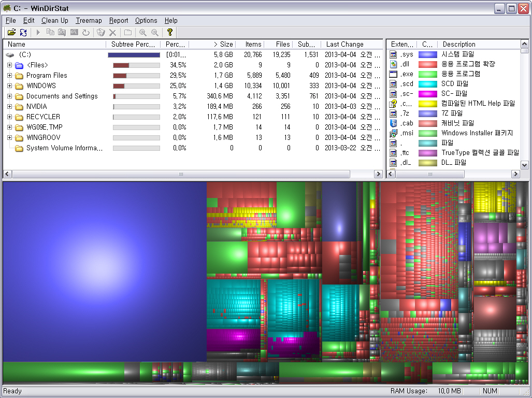Click the Zoom Out magnifier icon
This screenshot has height=398, width=532.
[155, 32]
